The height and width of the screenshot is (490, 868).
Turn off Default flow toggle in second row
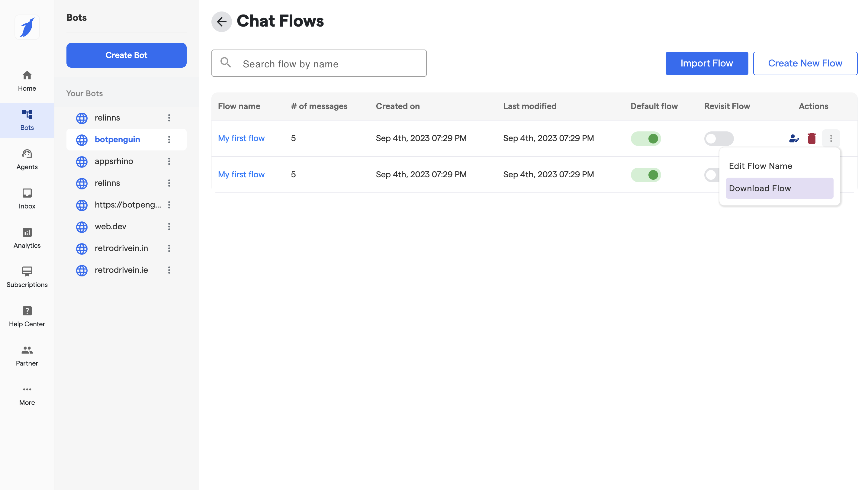point(646,175)
